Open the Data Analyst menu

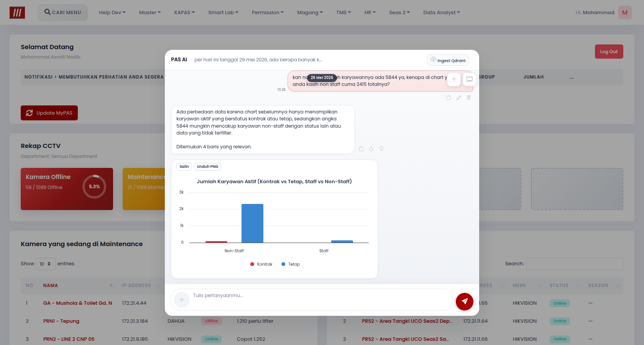click(442, 12)
